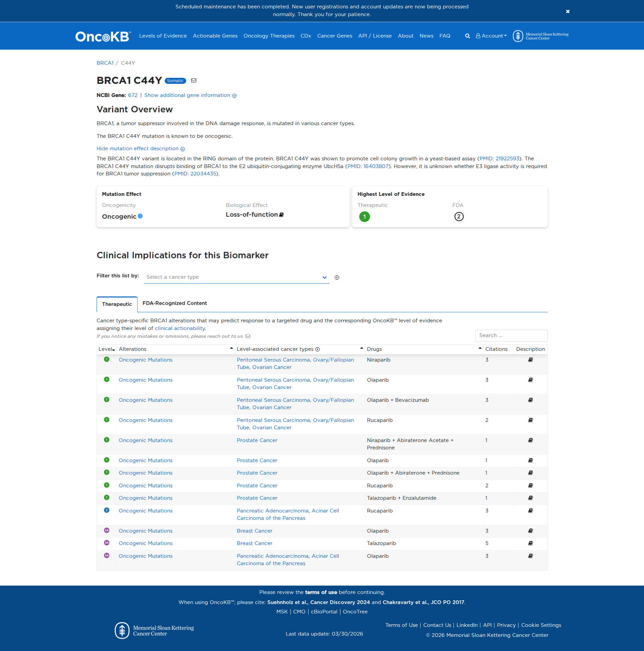Click the Memorial Sloan Kettering logo in the navbar
Screen dimensions: 644x651
(540, 36)
